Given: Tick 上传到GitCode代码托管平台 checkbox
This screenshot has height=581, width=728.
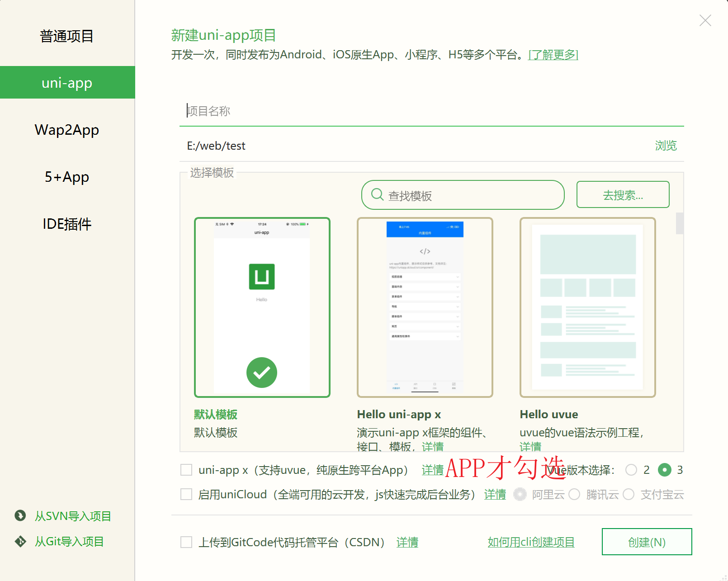Looking at the screenshot, I should click(186, 542).
